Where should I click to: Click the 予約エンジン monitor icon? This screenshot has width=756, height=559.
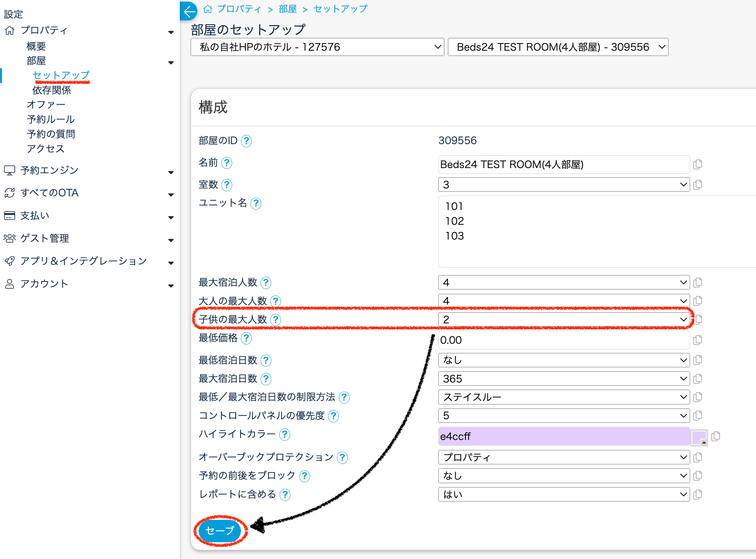pyautogui.click(x=9, y=170)
